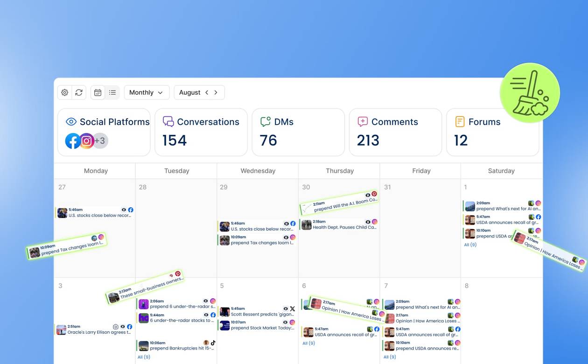Show the +3 more platforms badge
The width and height of the screenshot is (588, 364).
pyautogui.click(x=100, y=141)
